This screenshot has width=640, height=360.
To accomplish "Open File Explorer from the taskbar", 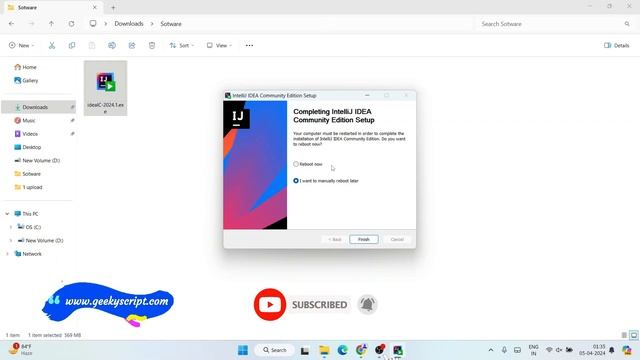I will coord(324,350).
